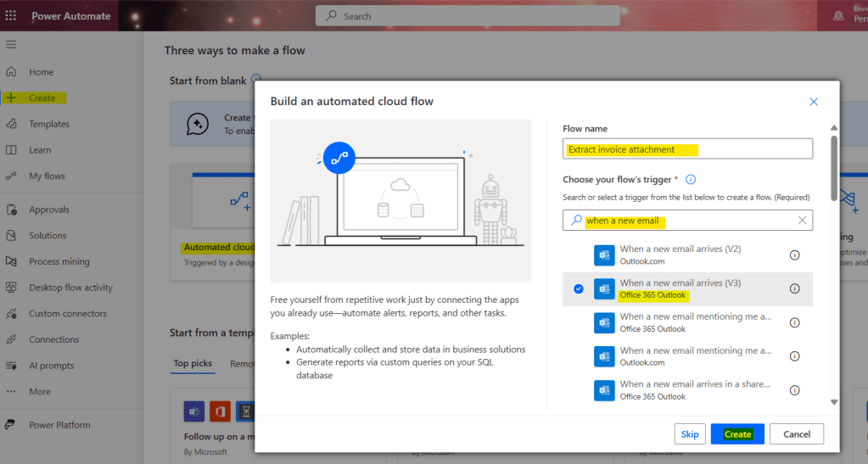The height and width of the screenshot is (464, 868).
Task: Open the app launcher waffle icon
Action: (11, 16)
